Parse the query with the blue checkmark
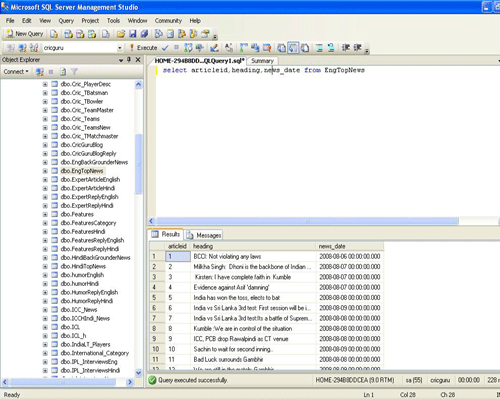The height and width of the screenshot is (400, 500). pyautogui.click(x=165, y=48)
